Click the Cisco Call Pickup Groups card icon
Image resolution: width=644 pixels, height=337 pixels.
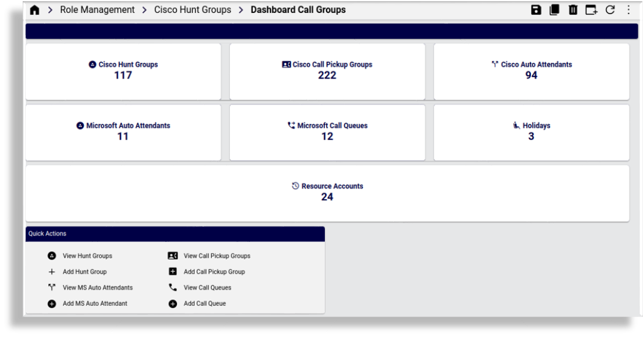point(286,65)
